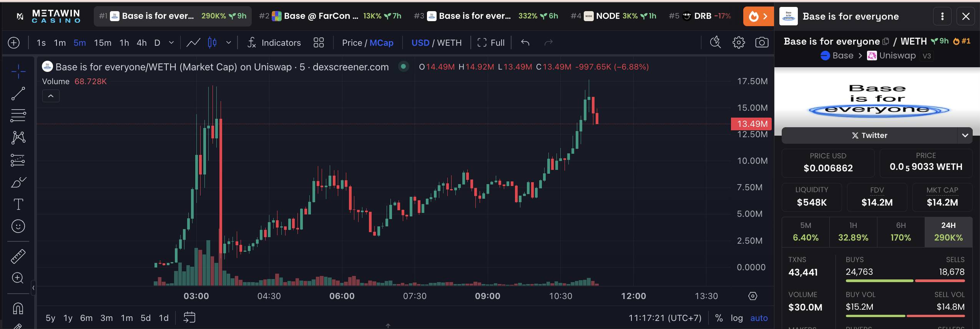Select the trend line drawing tool
Screen dimensions: 980x329
click(18, 93)
